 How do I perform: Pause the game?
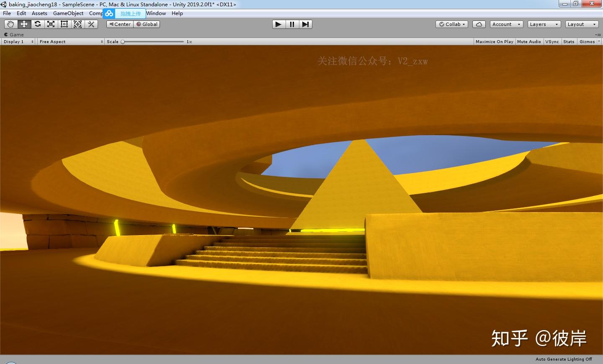point(292,24)
